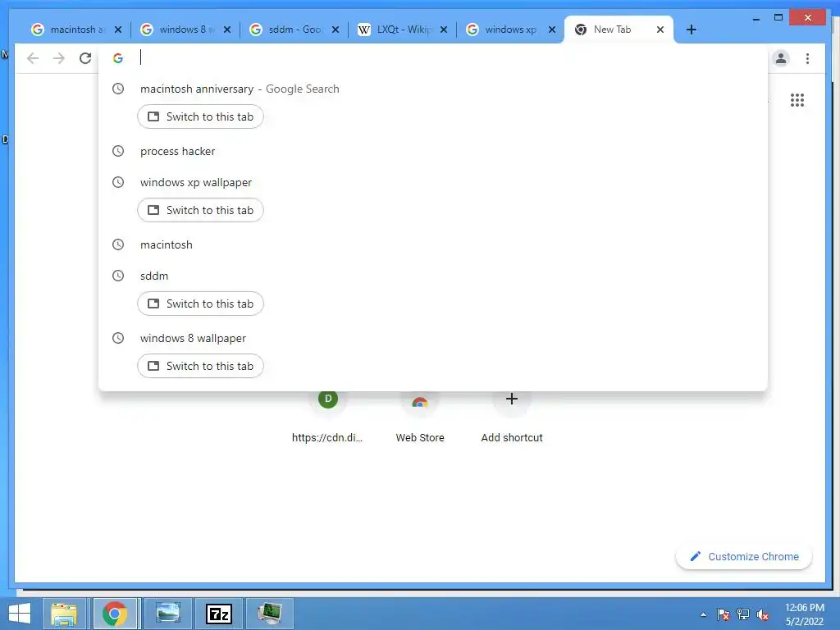Open File Explorer from taskbar
This screenshot has height=630, width=840.
pos(64,614)
